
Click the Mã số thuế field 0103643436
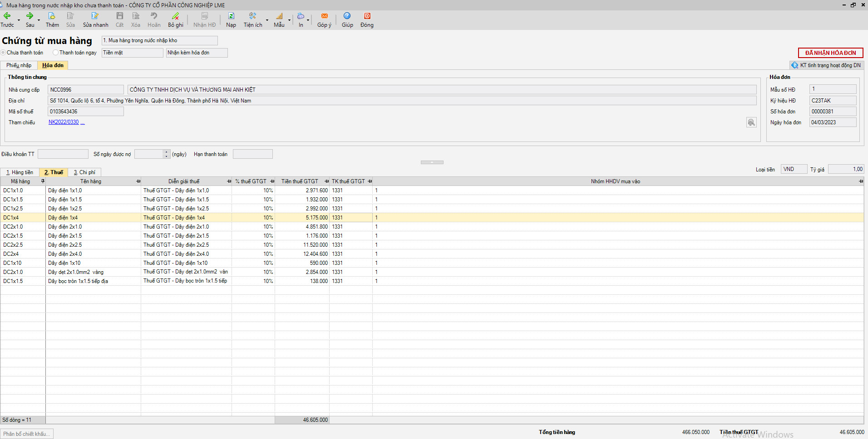(86, 112)
